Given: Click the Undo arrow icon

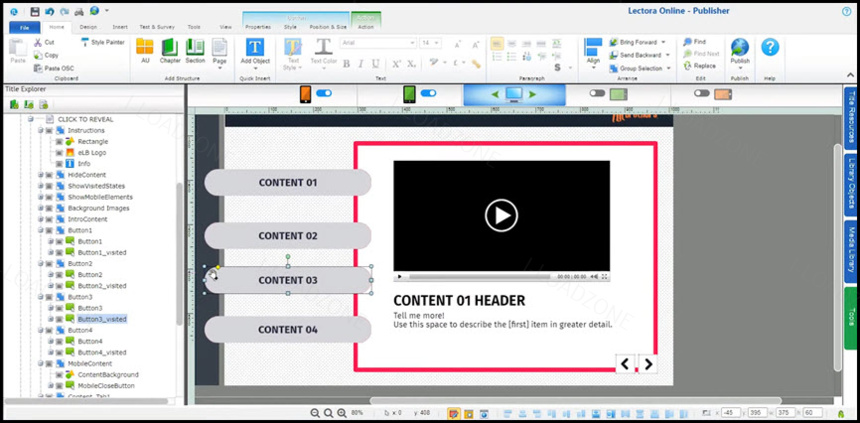Looking at the screenshot, I should pyautogui.click(x=50, y=11).
